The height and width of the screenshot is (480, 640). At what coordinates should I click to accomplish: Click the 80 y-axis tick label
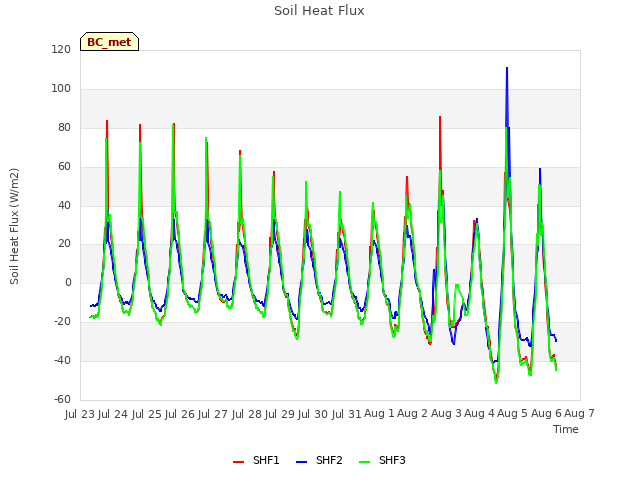click(x=64, y=127)
